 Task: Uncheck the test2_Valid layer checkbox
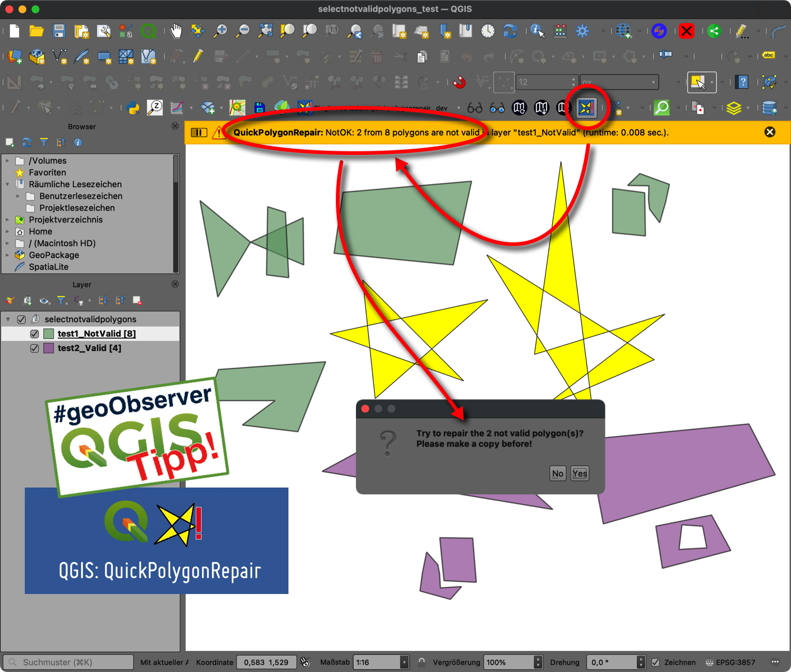pyautogui.click(x=34, y=348)
